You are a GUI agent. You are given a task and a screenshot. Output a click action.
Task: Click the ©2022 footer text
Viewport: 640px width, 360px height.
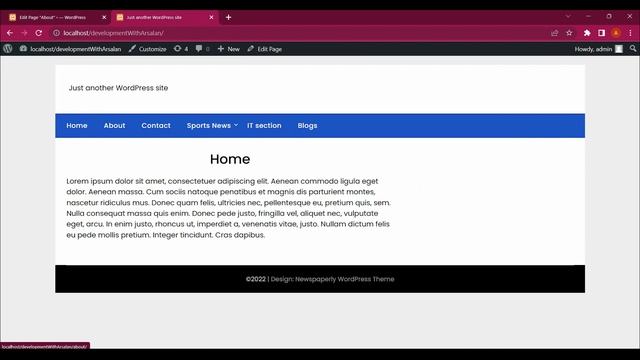tap(256, 279)
